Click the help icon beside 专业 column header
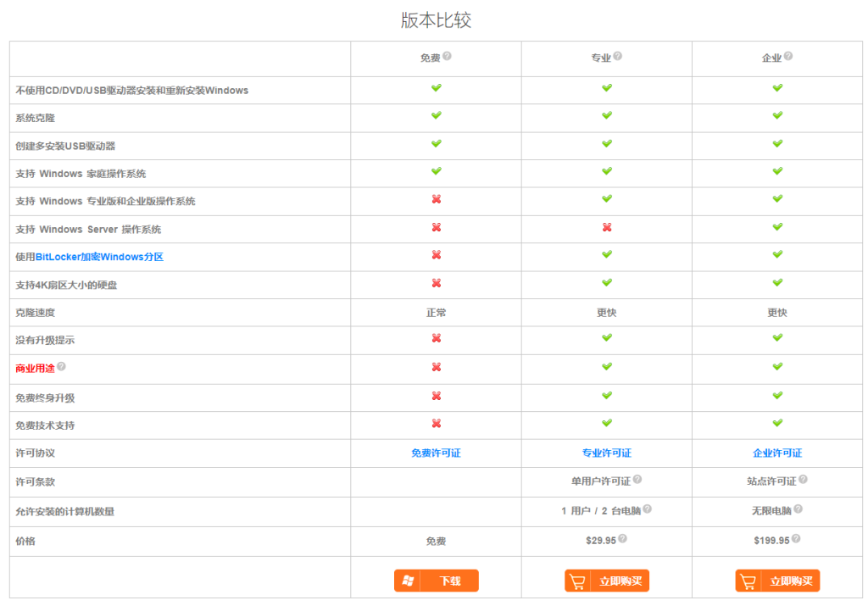Image resolution: width=868 pixels, height=606 pixels. pyautogui.click(x=618, y=54)
